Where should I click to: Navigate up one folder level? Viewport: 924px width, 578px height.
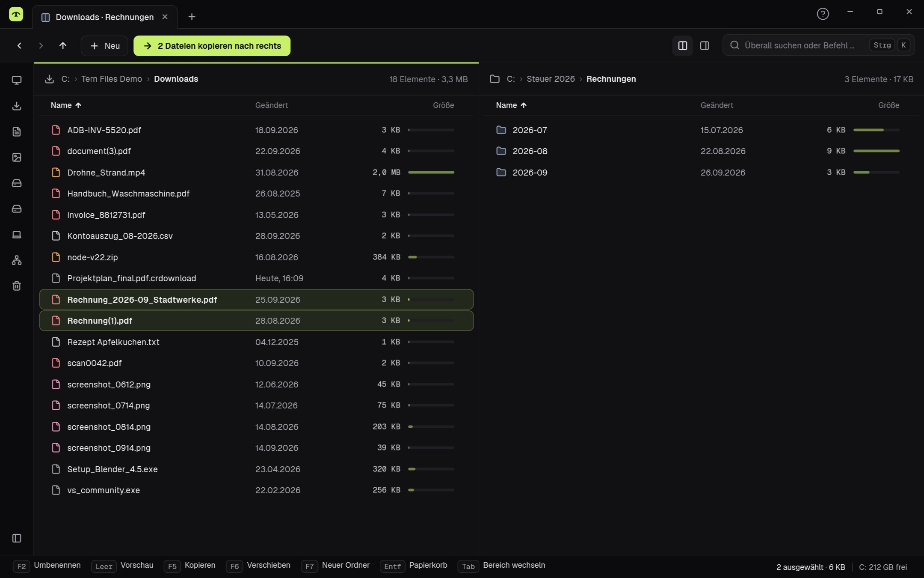click(63, 45)
